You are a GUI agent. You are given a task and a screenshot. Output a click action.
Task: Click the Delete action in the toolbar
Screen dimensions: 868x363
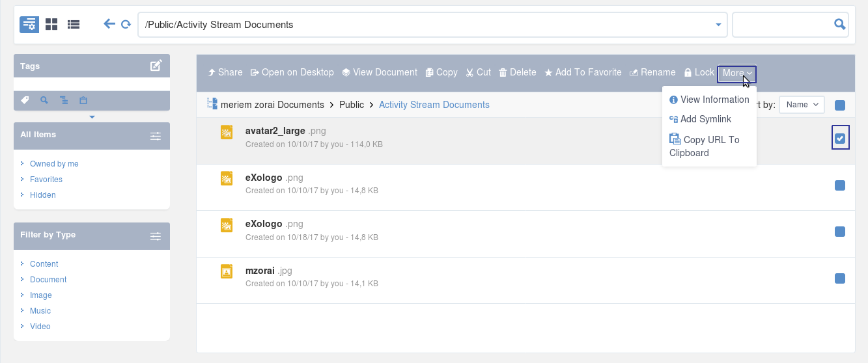pos(518,72)
